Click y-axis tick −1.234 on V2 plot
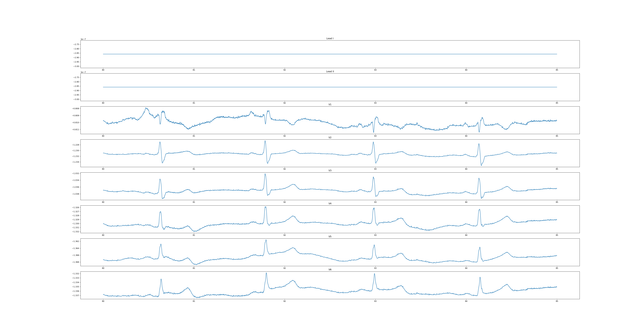644x336 pixels. click(x=76, y=162)
